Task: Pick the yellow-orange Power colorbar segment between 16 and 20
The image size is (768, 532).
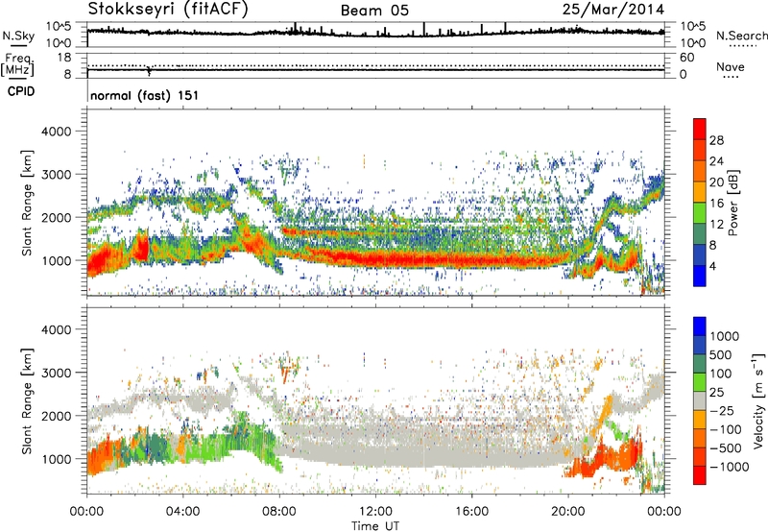Action: point(700,192)
